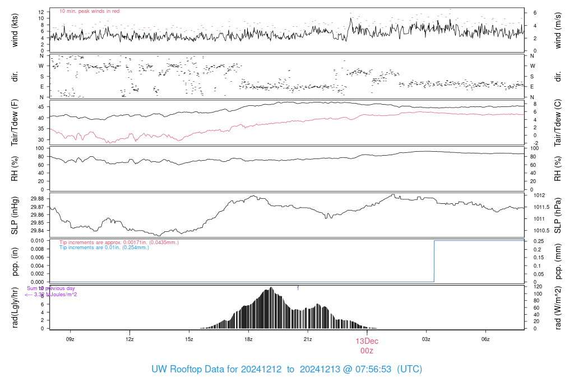Click the "15z" time axis label
This screenshot has height=392, width=574.
point(189,339)
